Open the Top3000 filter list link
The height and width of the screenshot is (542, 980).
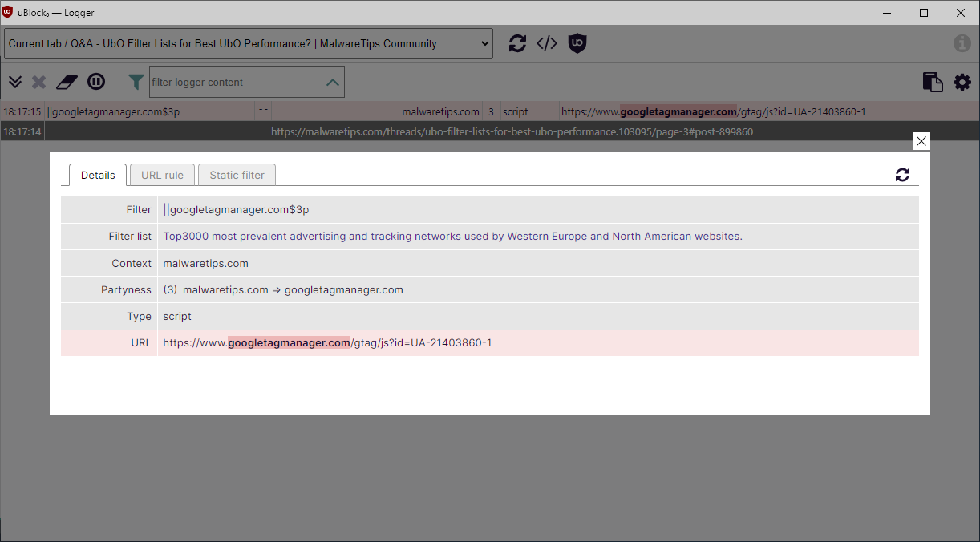click(453, 237)
